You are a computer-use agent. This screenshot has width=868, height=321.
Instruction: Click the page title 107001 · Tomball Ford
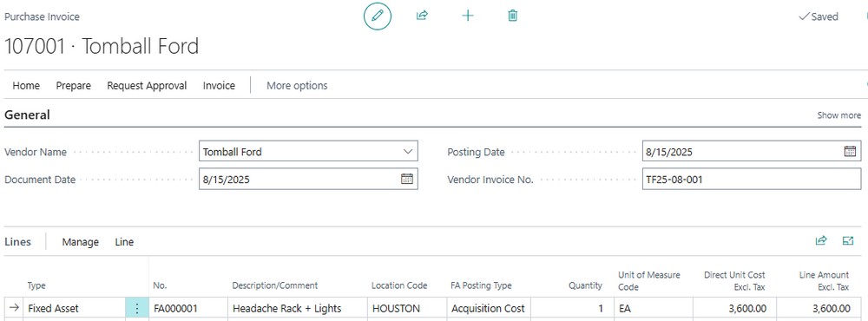(x=102, y=46)
